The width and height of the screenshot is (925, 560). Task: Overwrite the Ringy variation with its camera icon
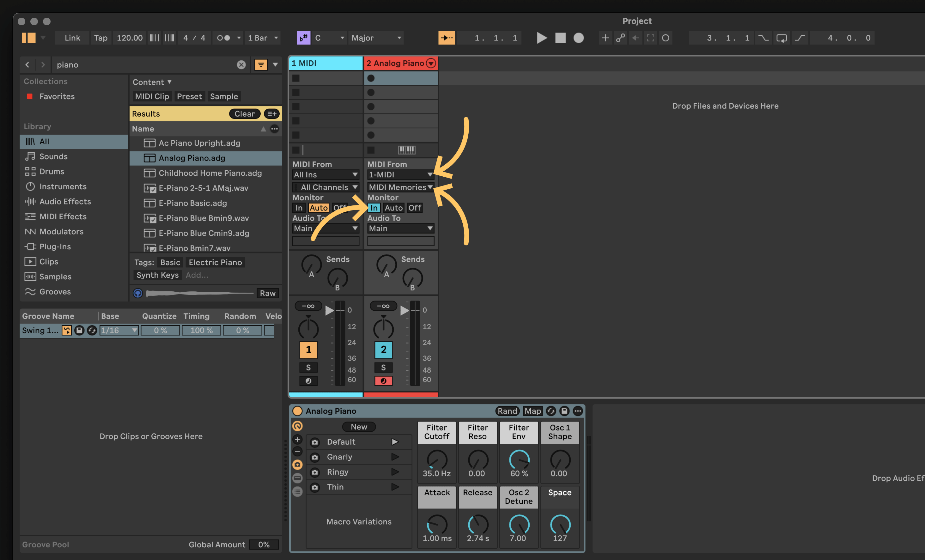315,472
